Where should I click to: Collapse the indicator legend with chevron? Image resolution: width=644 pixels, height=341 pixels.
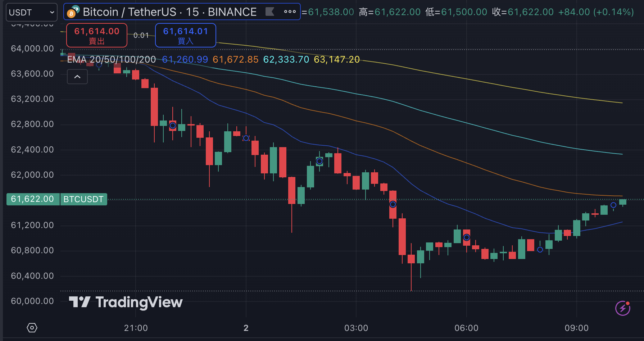[77, 77]
